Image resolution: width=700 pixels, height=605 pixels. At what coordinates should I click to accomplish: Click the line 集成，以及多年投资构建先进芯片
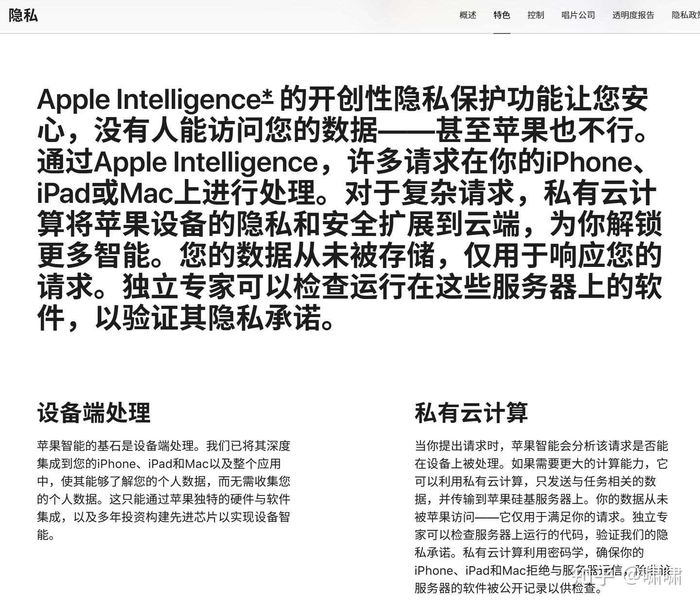[x=164, y=516]
